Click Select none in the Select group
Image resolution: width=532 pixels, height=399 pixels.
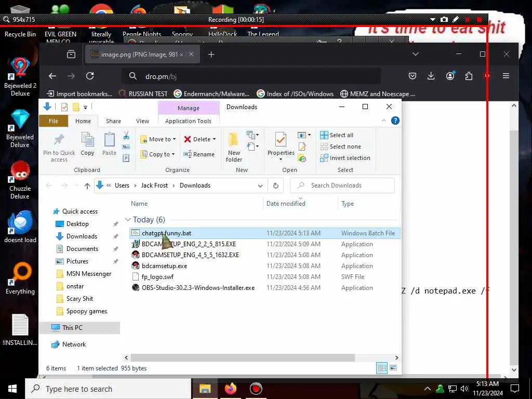341,147
